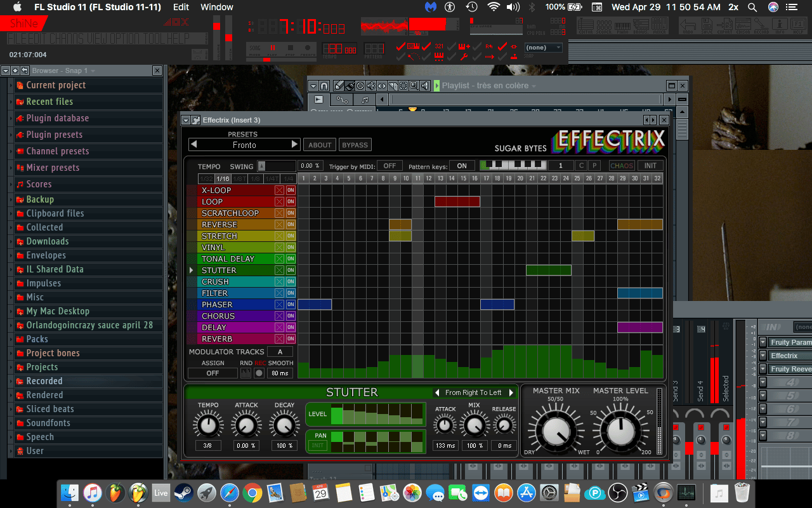Screen dimensions: 812x508
Task: Clear the REVERSE track pattern
Action: (x=279, y=225)
